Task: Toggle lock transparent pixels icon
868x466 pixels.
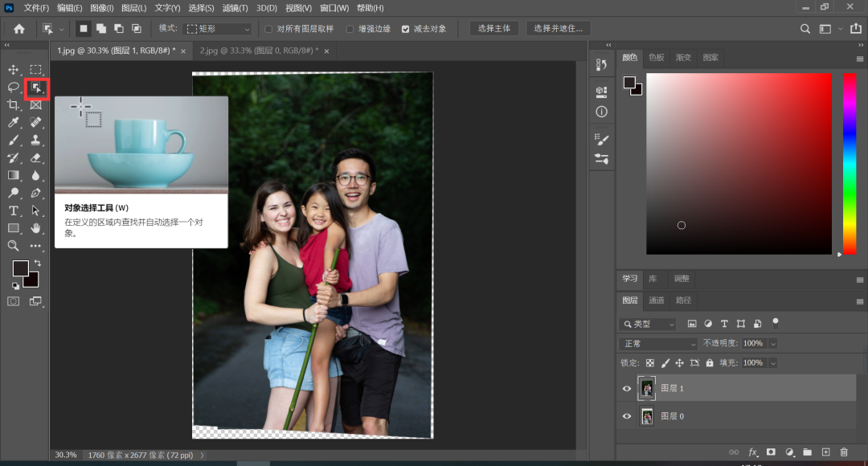Action: tap(650, 363)
